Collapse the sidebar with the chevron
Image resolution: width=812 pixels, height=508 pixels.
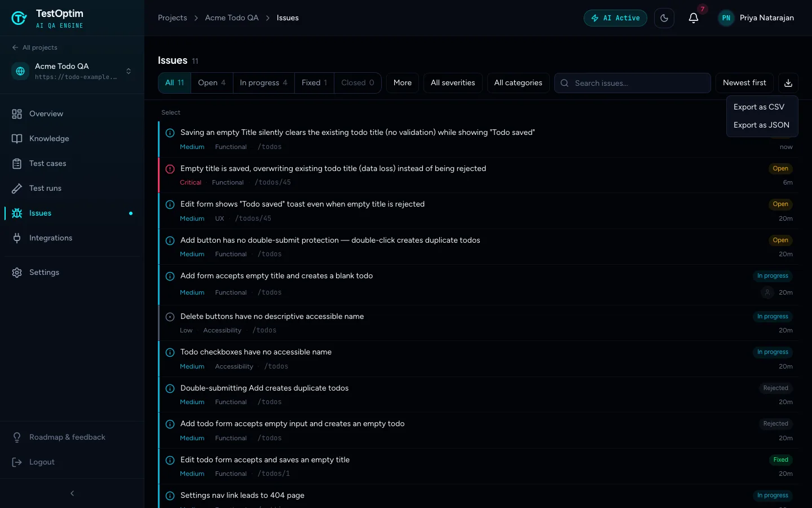pos(72,493)
